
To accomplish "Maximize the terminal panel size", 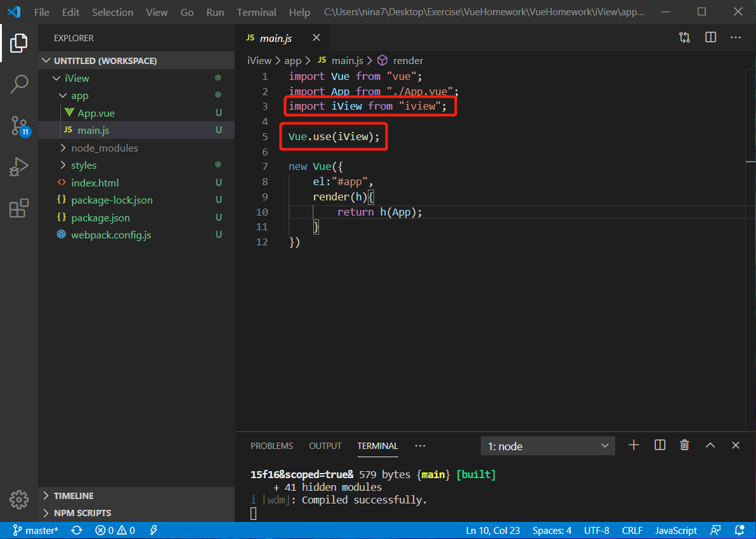I will [x=710, y=446].
